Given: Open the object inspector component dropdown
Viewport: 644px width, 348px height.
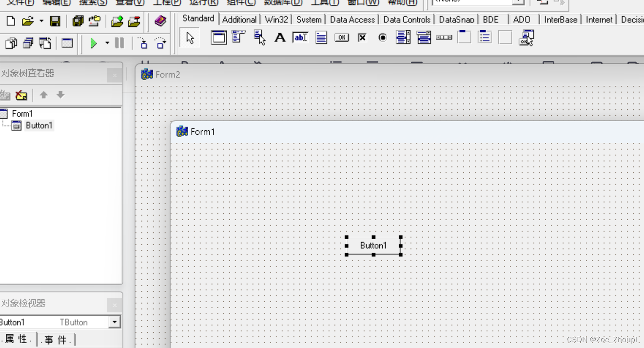Looking at the screenshot, I should click(115, 322).
